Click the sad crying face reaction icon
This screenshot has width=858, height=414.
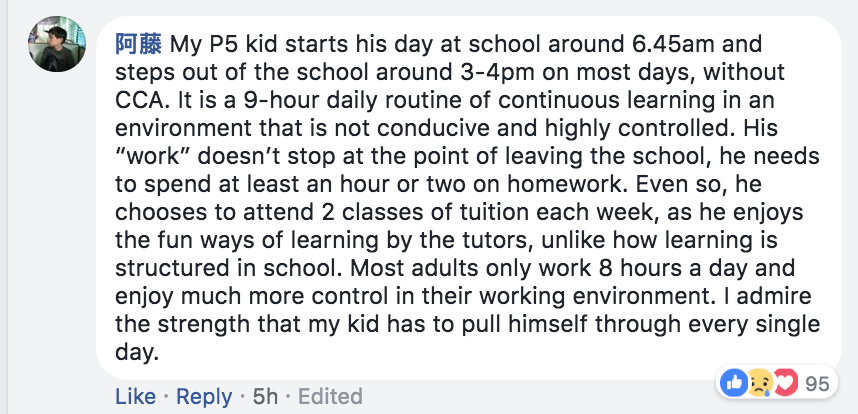point(758,383)
